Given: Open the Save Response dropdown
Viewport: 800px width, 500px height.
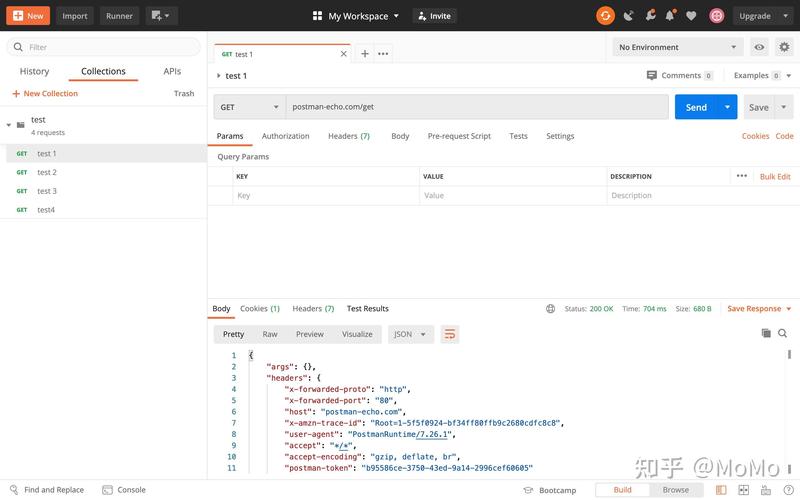Looking at the screenshot, I should coord(759,309).
